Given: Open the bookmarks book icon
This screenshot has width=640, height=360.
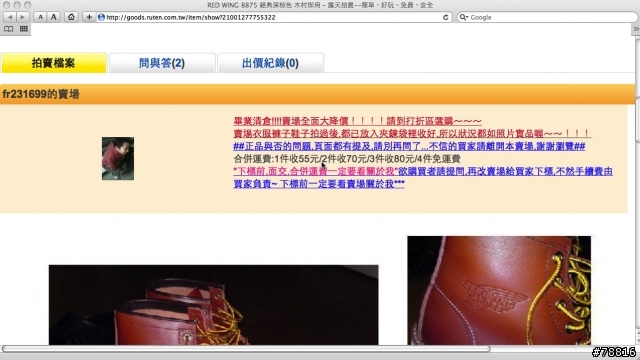Looking at the screenshot, I should click(x=8, y=29).
